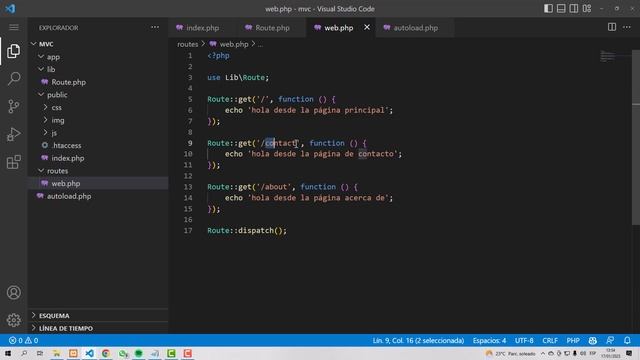This screenshot has height=360, width=640.
Task: Click the editor vertical scrollbar
Action: click(636, 137)
